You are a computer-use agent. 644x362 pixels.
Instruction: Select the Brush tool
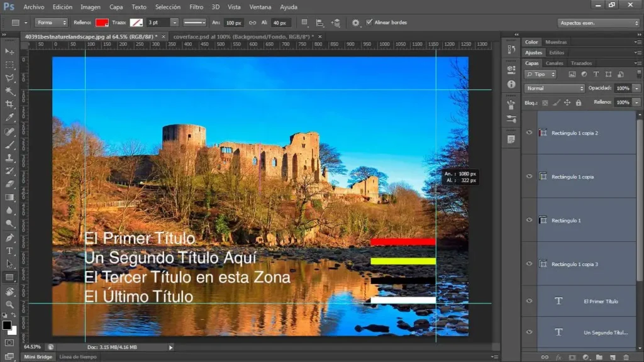(x=9, y=145)
